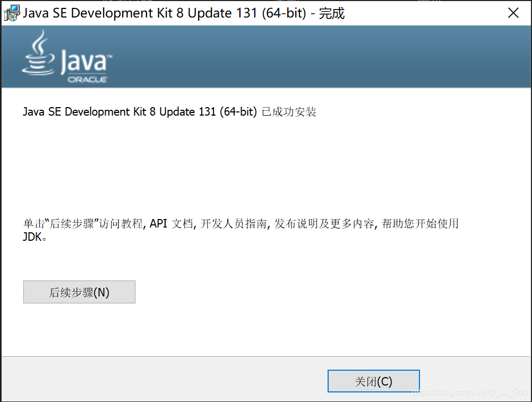Click the 后续步骤(N) button
This screenshot has width=532, height=402.
pyautogui.click(x=79, y=292)
